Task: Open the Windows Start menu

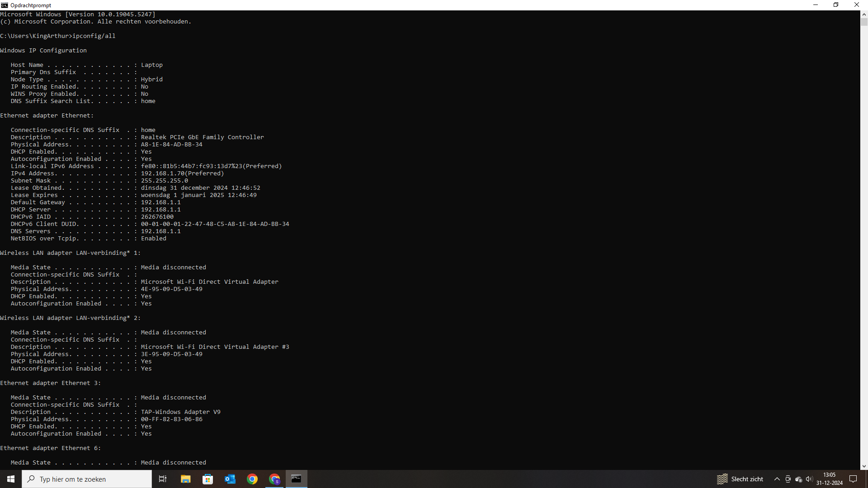Action: pyautogui.click(x=11, y=479)
